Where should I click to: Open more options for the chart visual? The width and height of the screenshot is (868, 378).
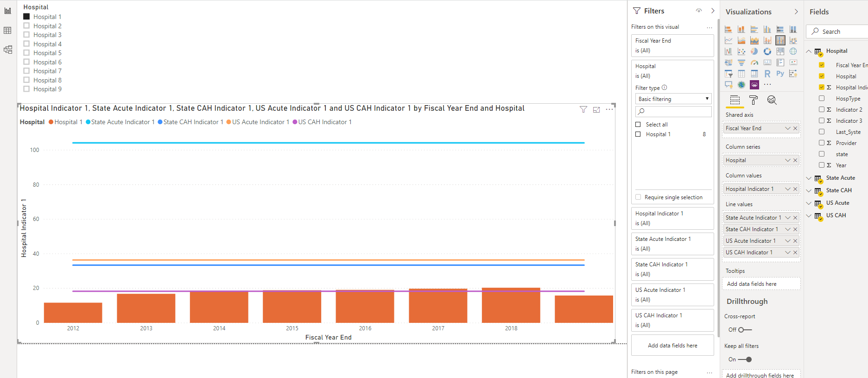pos(609,109)
